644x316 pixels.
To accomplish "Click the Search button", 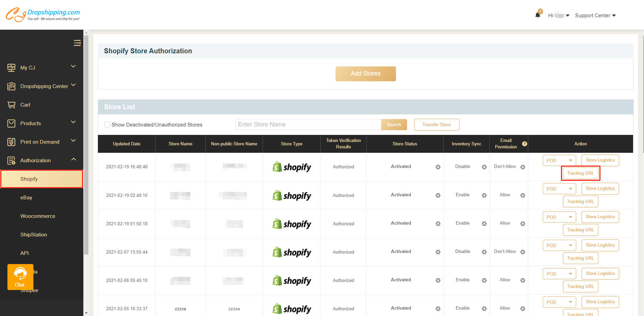I will [394, 124].
